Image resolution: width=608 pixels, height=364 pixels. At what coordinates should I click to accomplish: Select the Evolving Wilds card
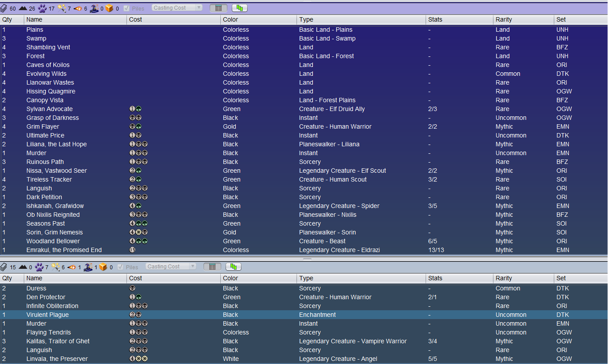[304, 74]
